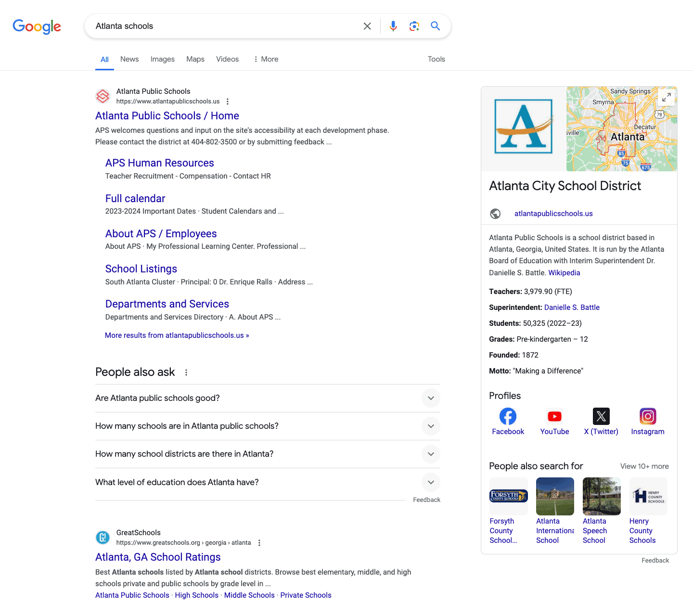The height and width of the screenshot is (616, 693).
Task: Click the Atlanta Public Schools favicon
Action: pyautogui.click(x=103, y=96)
